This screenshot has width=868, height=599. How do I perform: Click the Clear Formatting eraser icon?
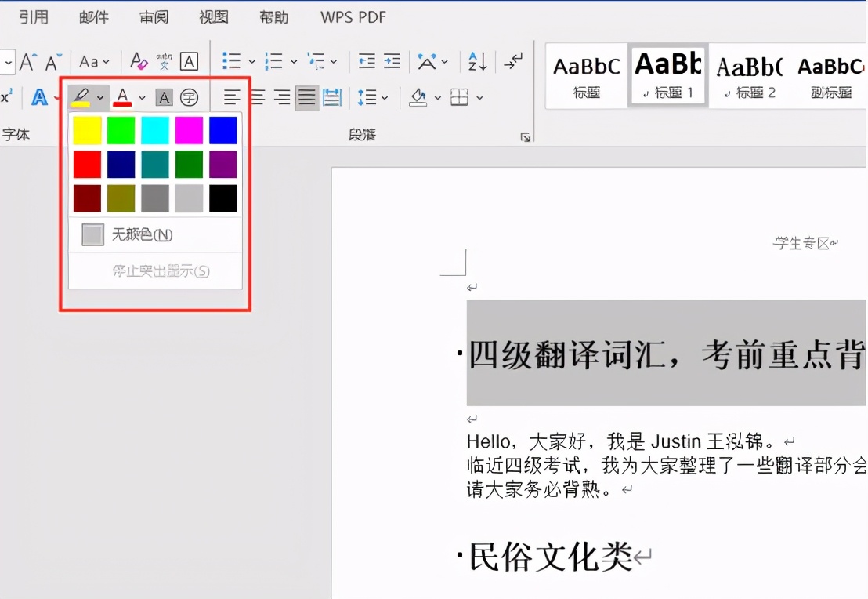pos(141,62)
